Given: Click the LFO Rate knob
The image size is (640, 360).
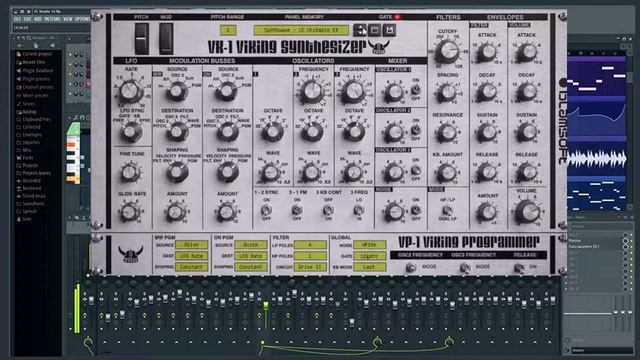Looking at the screenshot, I should tap(130, 91).
